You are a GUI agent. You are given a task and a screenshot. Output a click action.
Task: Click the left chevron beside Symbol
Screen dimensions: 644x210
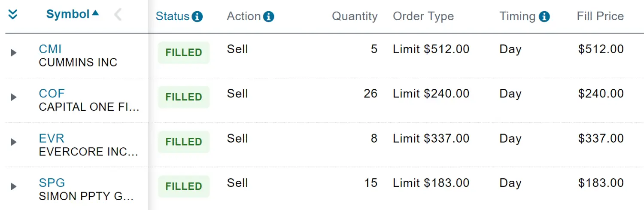(x=118, y=15)
